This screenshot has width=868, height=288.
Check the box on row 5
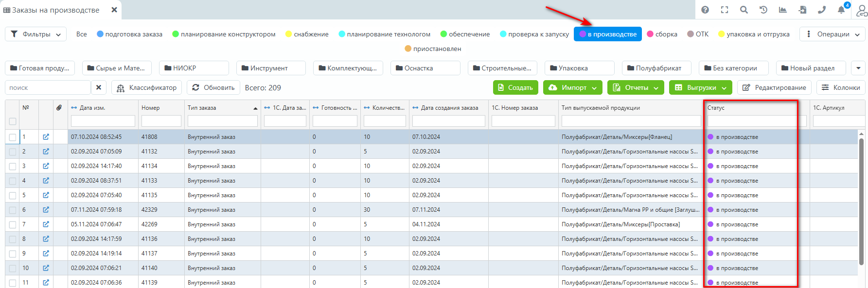point(13,196)
